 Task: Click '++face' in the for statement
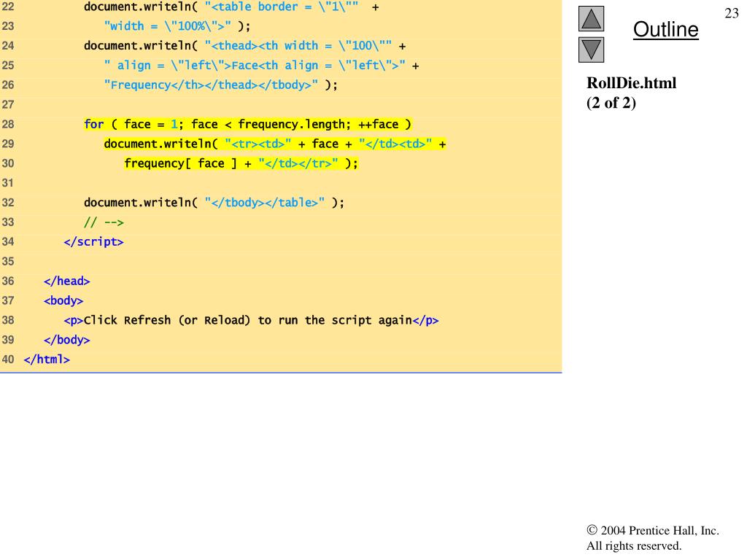pos(379,124)
